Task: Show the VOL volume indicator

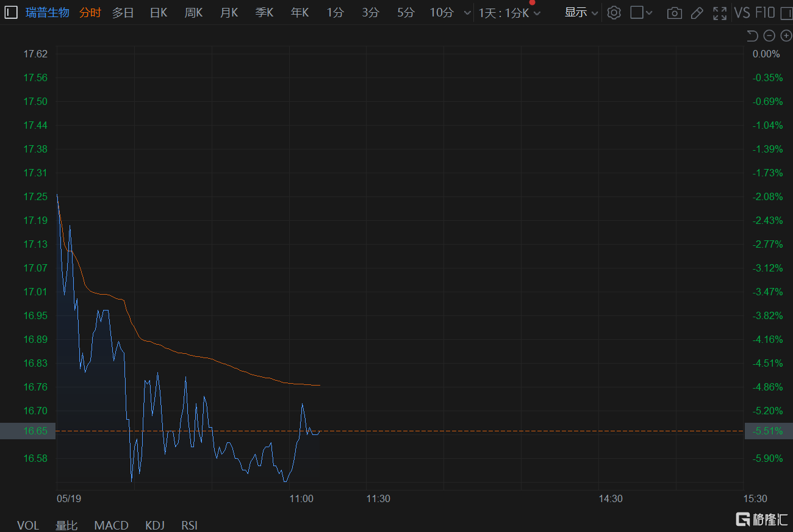Action: [x=28, y=525]
